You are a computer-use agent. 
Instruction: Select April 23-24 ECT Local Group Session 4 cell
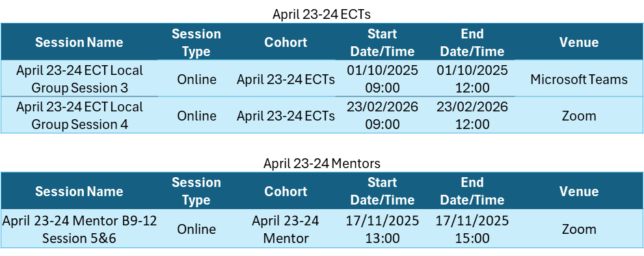click(79, 115)
